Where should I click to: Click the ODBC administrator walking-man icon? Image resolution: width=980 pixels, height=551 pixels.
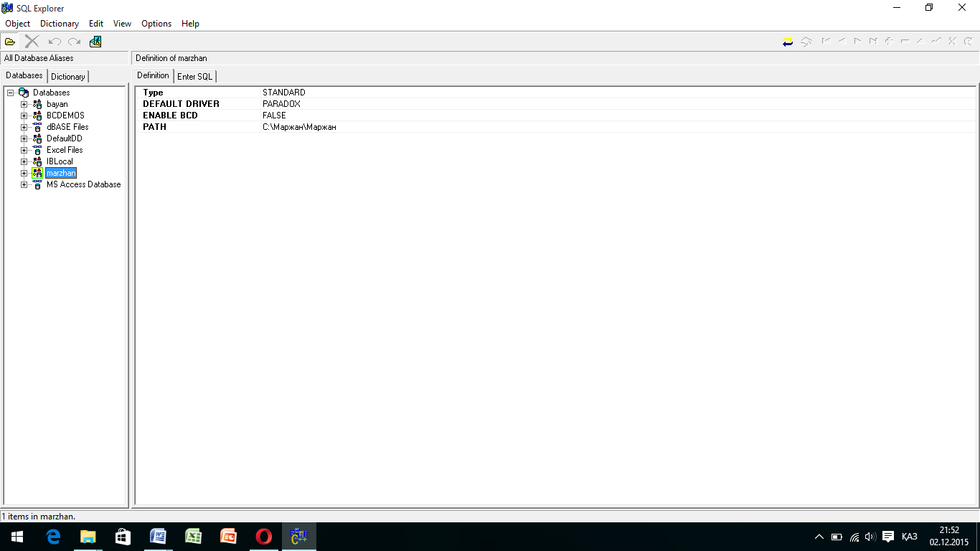[95, 42]
